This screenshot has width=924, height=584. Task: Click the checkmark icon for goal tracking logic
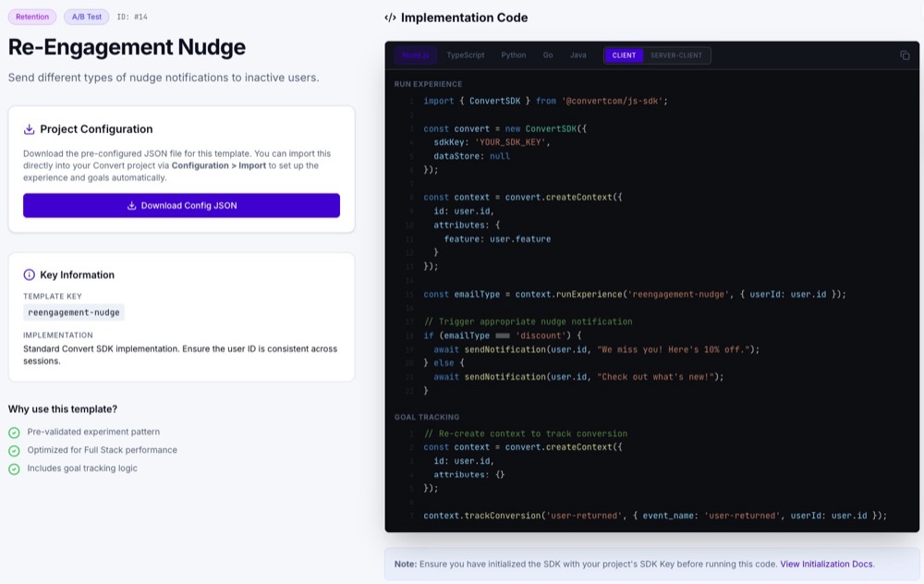14,469
